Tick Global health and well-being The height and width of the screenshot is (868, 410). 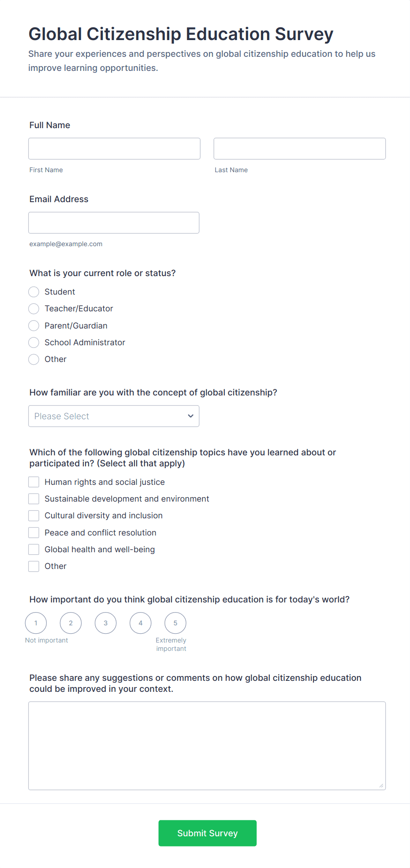pyautogui.click(x=34, y=550)
